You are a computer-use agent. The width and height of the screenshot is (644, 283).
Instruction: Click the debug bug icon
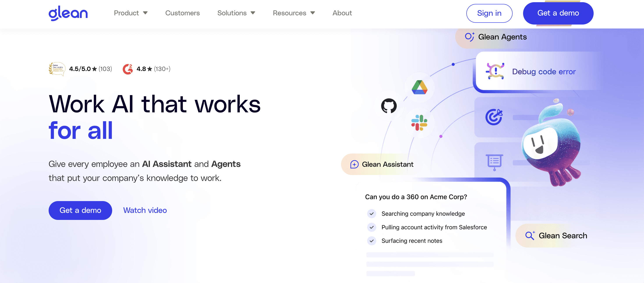[495, 71]
